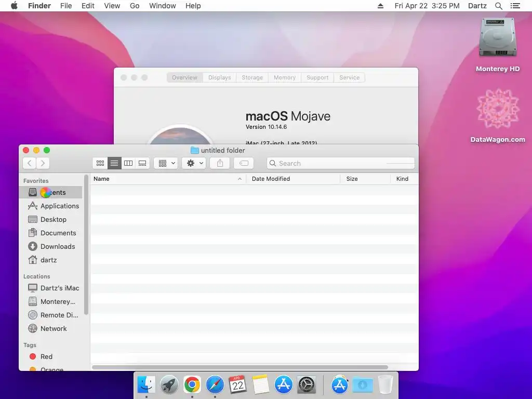Screen dimensions: 532x399
Task: Go back in Finder history
Action: coord(30,163)
